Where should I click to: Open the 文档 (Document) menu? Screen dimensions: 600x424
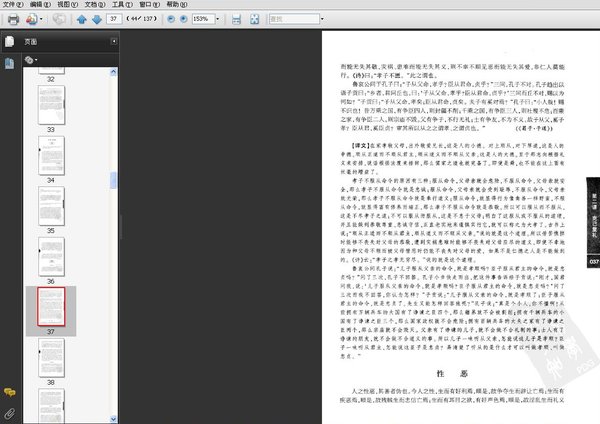[x=95, y=5]
